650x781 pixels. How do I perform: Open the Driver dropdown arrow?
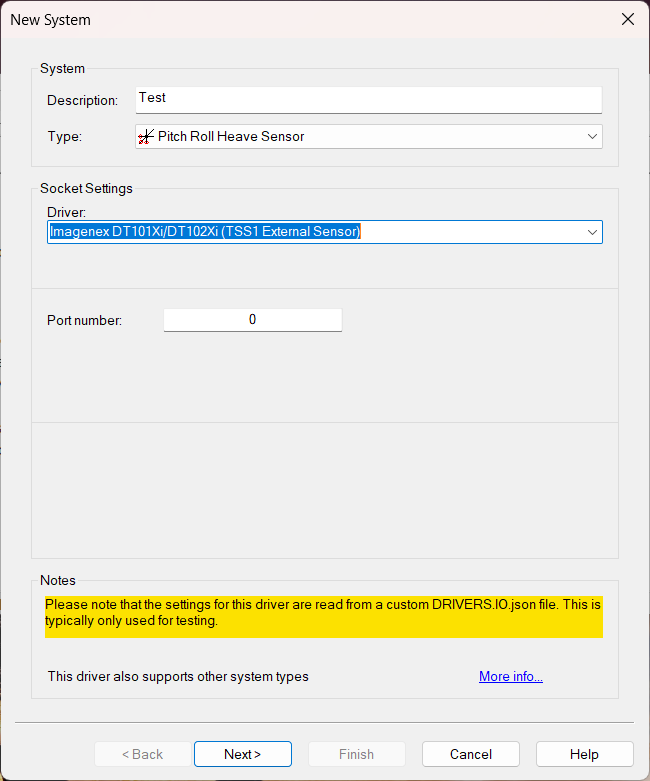pyautogui.click(x=592, y=232)
